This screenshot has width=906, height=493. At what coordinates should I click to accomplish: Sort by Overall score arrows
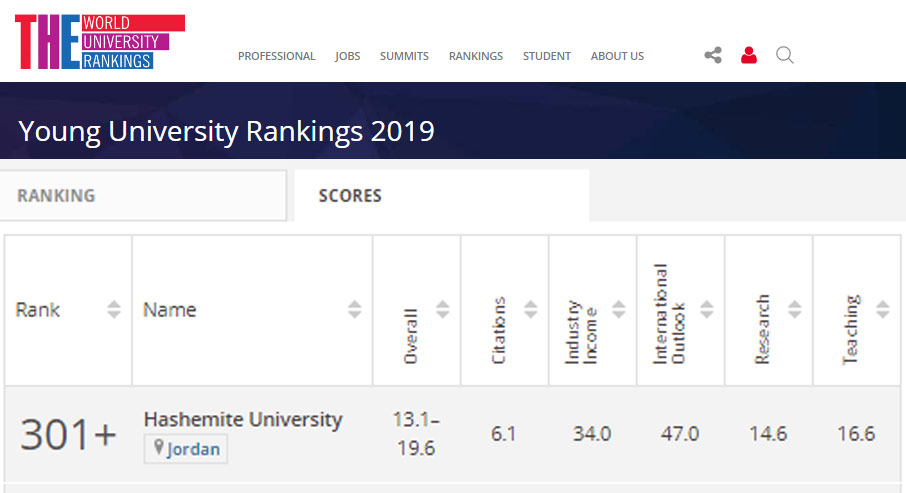tap(442, 310)
